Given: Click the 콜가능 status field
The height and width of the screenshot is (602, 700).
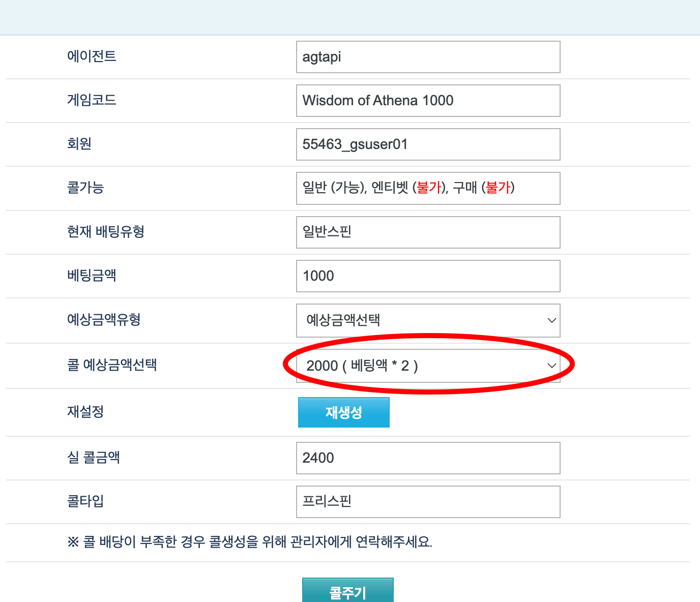Looking at the screenshot, I should [428, 188].
